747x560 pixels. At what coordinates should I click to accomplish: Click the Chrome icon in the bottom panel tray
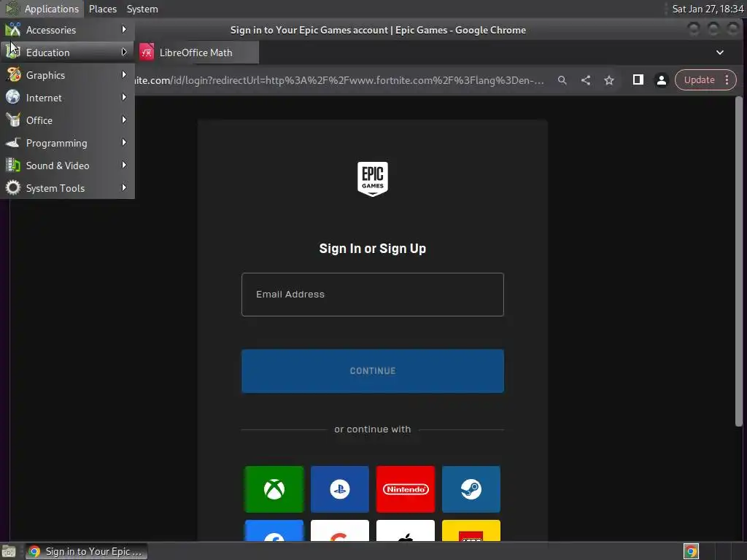pyautogui.click(x=691, y=551)
